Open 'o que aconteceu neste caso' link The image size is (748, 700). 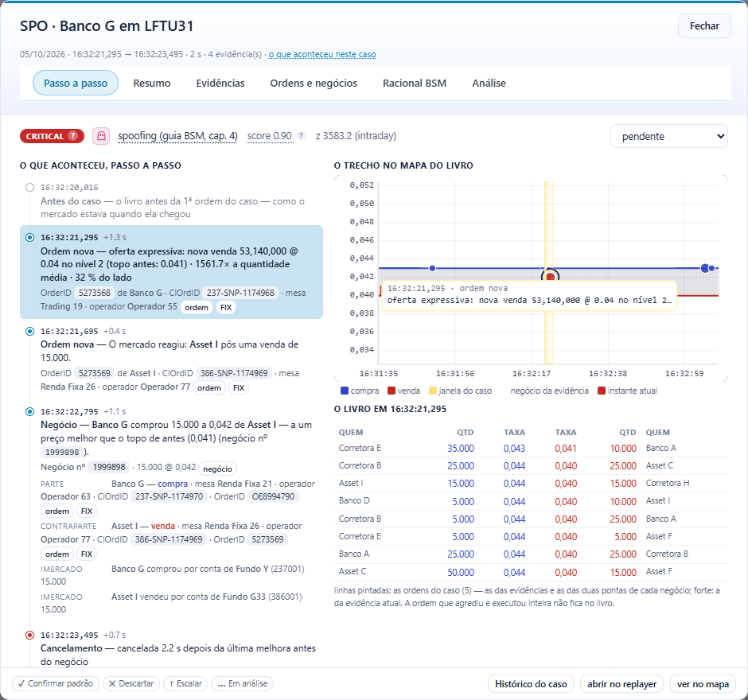[x=322, y=54]
